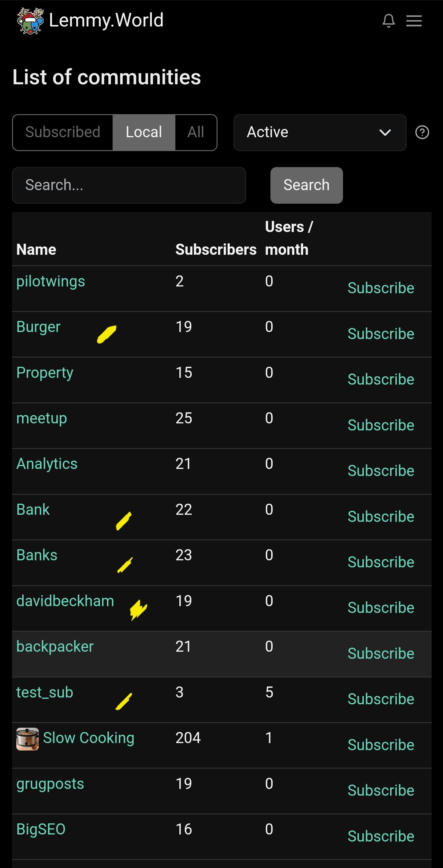This screenshot has height=868, width=443.
Task: Expand the Active sort dropdown
Action: coord(319,132)
